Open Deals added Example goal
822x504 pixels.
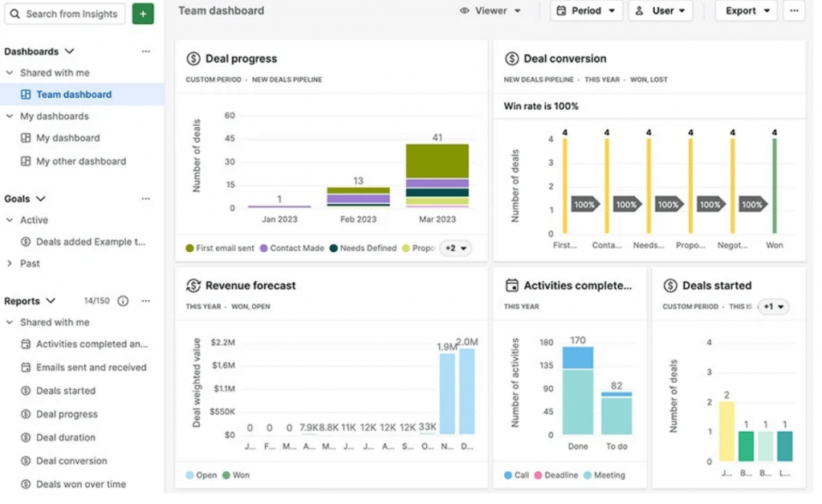coord(90,242)
